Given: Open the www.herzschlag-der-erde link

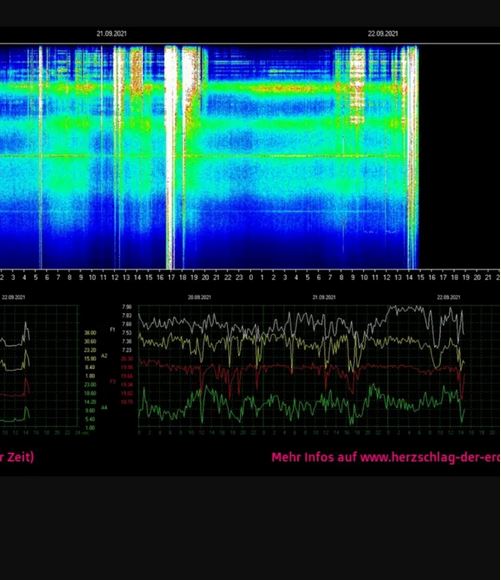Looking at the screenshot, I should pos(430,458).
